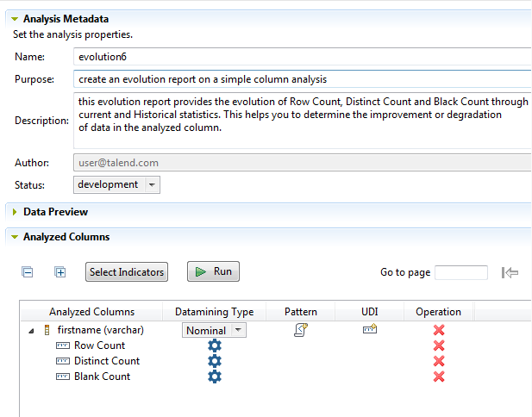Collapse the Analysis Metadata section

pos(15,19)
